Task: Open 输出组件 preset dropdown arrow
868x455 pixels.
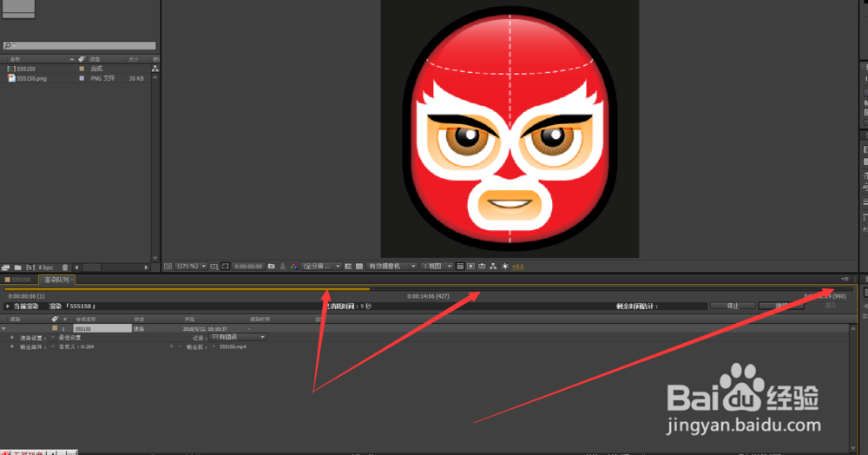Action: [53, 346]
